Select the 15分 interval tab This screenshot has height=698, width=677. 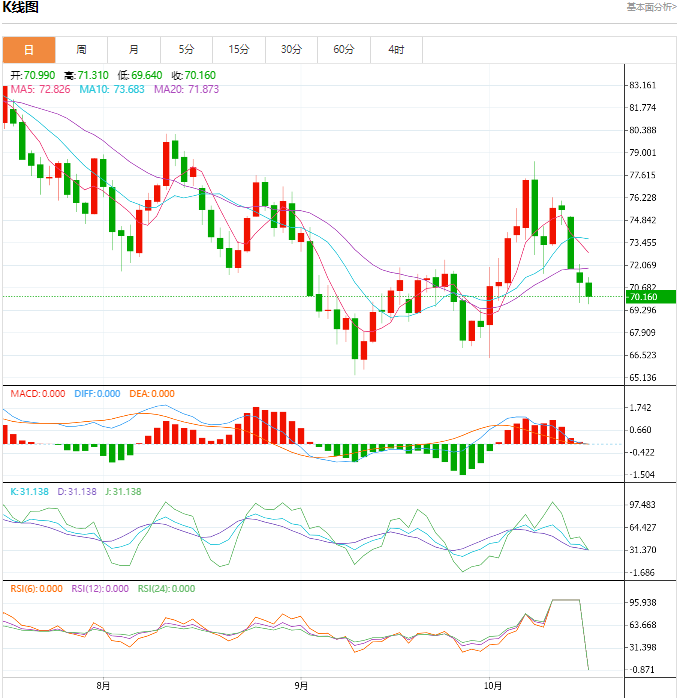[238, 49]
